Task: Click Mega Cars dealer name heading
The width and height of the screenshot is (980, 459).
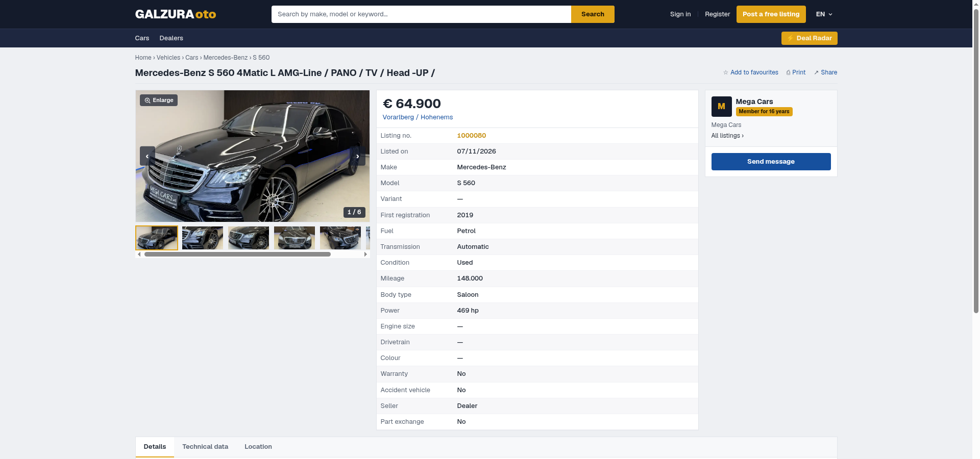Action: click(x=754, y=101)
